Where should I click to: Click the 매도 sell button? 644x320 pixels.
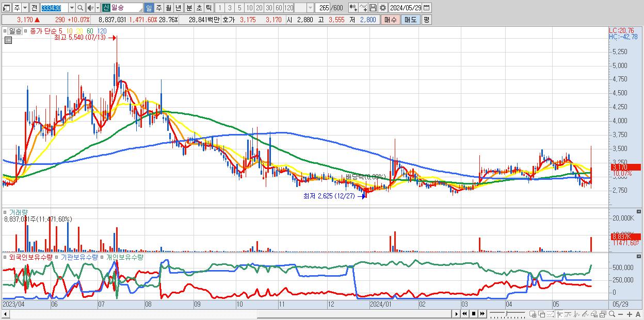pos(410,20)
